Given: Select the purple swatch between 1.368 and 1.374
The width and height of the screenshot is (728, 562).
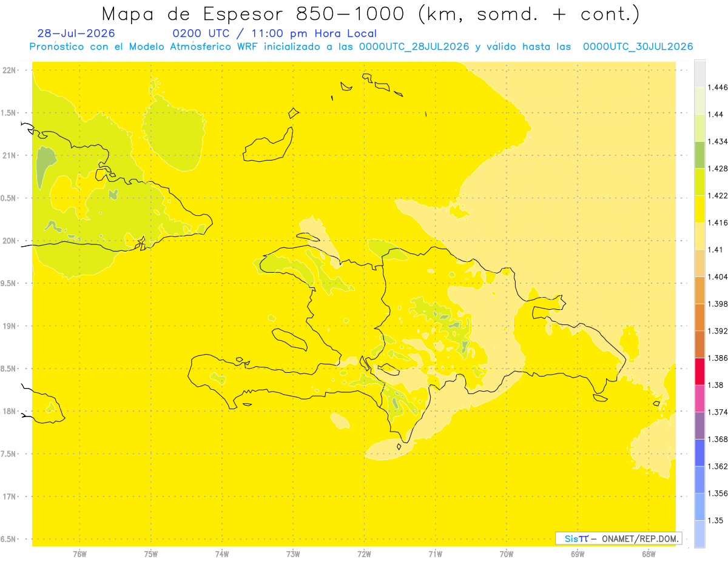Looking at the screenshot, I should (699, 426).
